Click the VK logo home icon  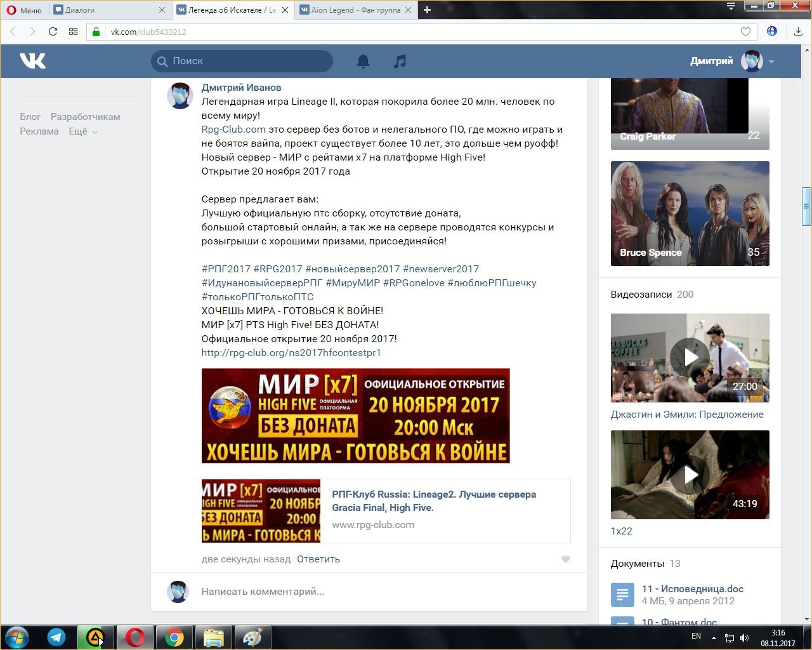pos(32,61)
